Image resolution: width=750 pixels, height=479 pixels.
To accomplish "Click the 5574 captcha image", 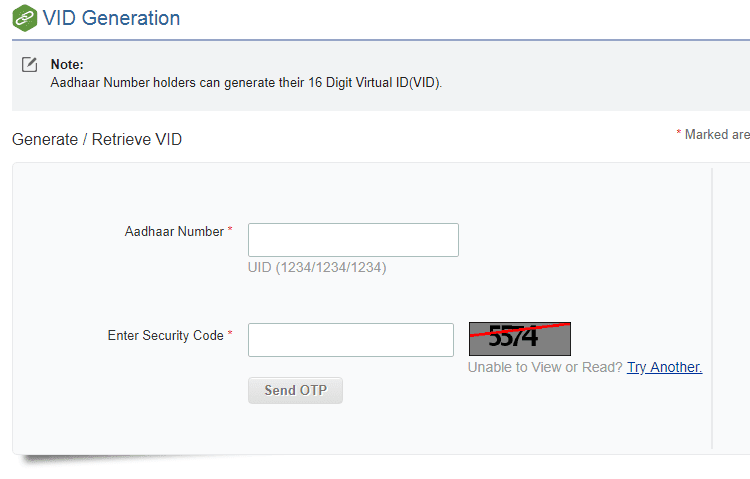I will [520, 339].
